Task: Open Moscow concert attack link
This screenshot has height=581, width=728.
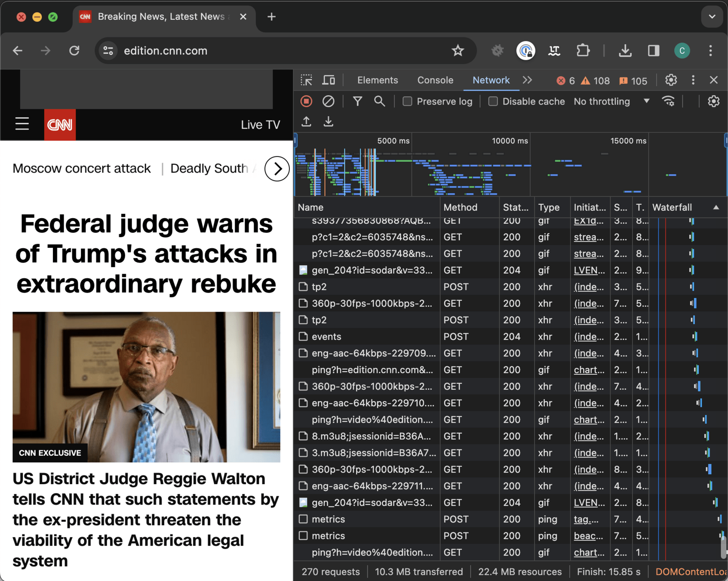Action: tap(82, 168)
